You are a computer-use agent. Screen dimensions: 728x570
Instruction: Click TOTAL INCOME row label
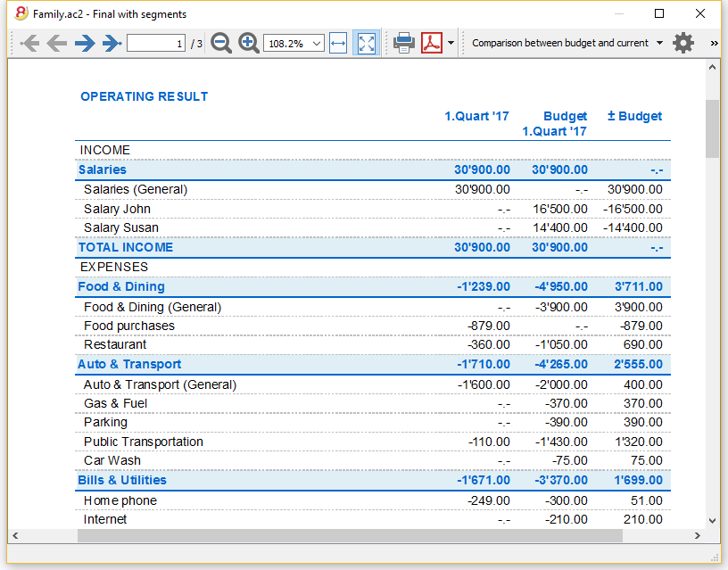pyautogui.click(x=126, y=247)
